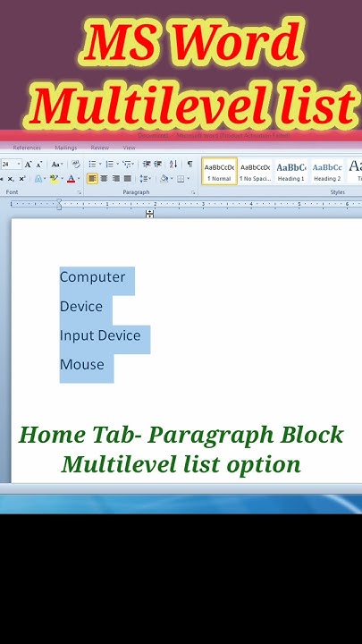Click the Grow Font icon

coord(28,165)
